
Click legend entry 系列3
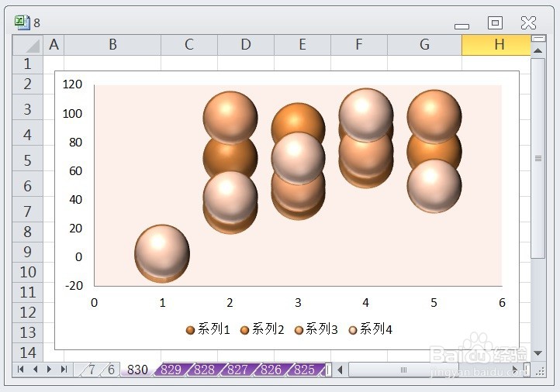pos(316,329)
